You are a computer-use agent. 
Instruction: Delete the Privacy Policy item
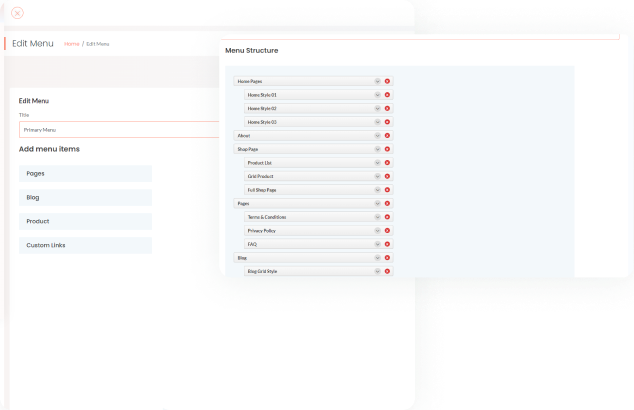(387, 230)
